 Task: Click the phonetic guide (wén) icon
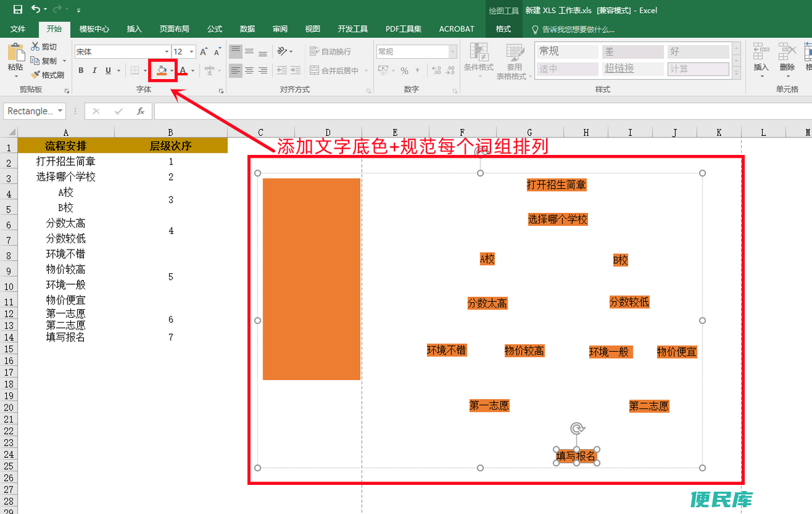point(210,70)
